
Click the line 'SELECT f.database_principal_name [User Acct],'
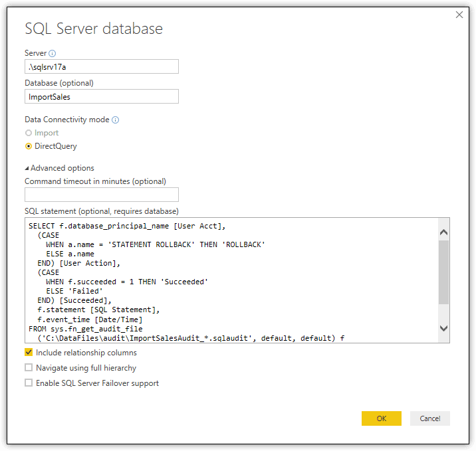click(x=127, y=226)
